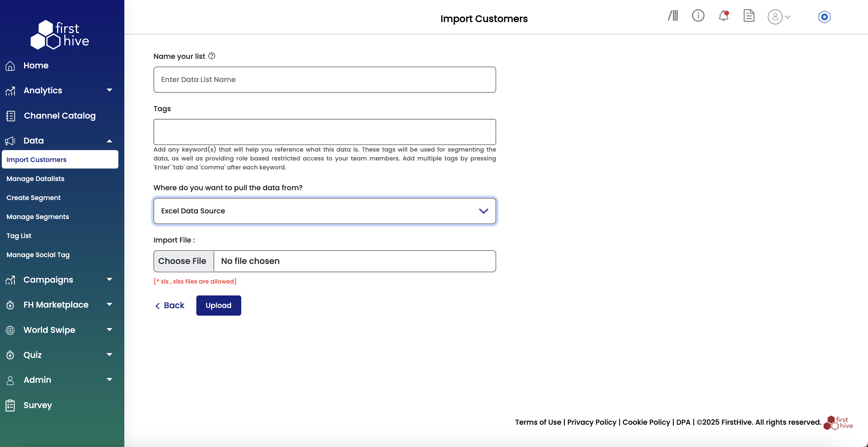Expand the World Swipe menu arrow
Screen dimensions: 868x447
pos(109,330)
